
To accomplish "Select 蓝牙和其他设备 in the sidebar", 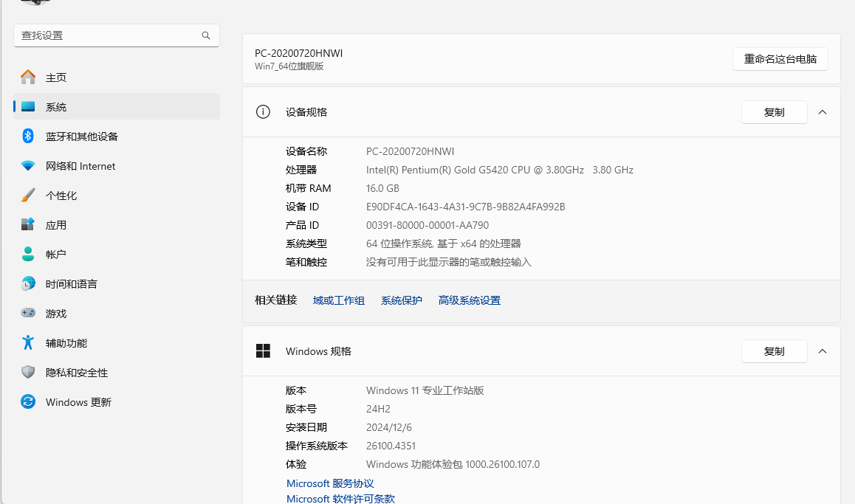I will (x=117, y=136).
